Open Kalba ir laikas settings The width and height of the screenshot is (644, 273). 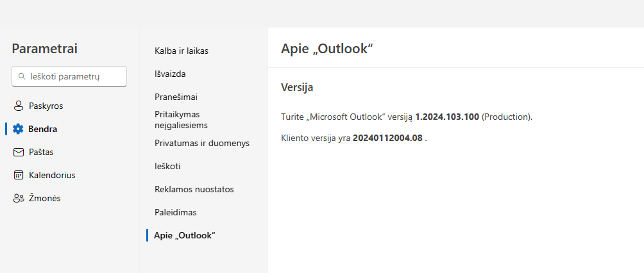click(x=182, y=51)
